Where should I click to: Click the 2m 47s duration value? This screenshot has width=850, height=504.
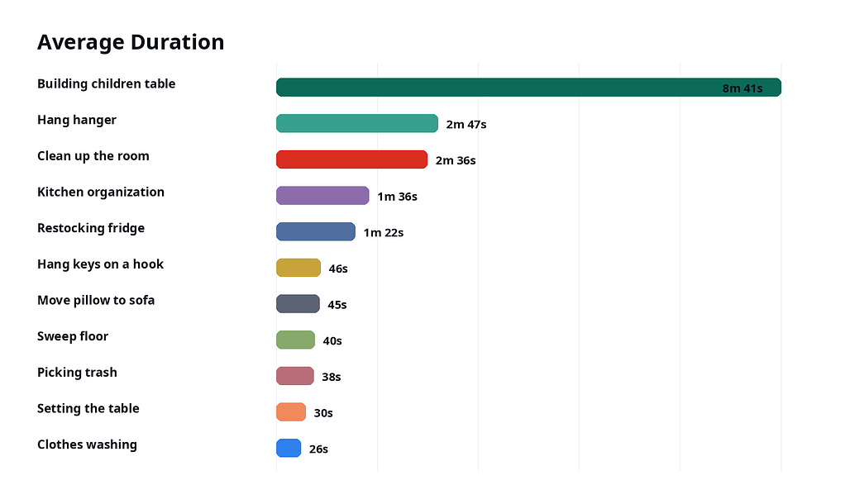pos(466,125)
